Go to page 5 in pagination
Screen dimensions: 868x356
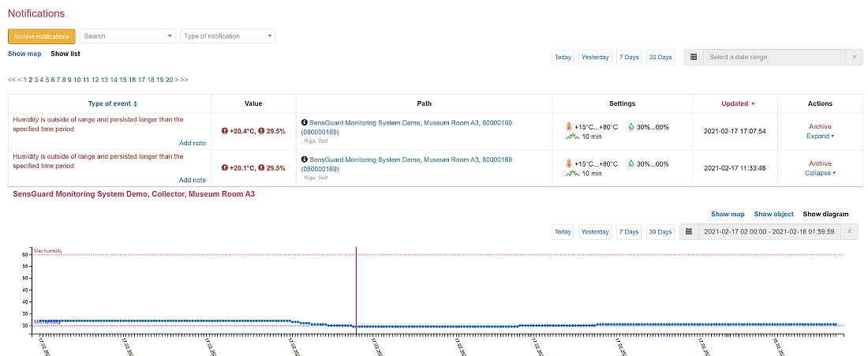48,80
